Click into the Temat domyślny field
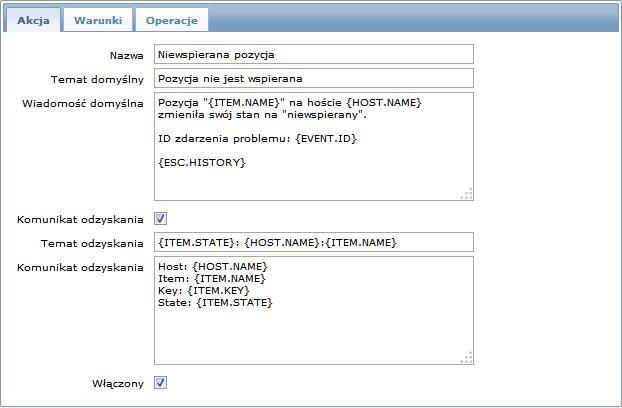The height and width of the screenshot is (408, 622). click(x=314, y=78)
